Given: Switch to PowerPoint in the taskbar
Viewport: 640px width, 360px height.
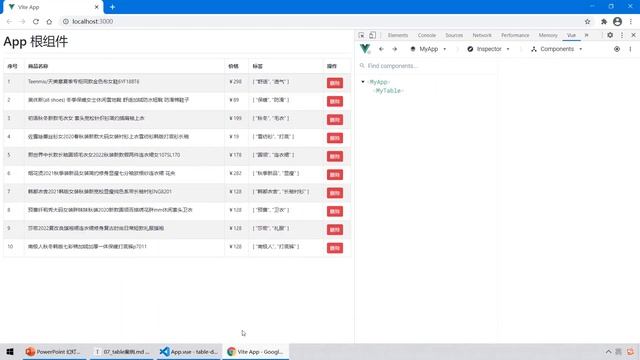Looking at the screenshot, I should (x=53, y=351).
